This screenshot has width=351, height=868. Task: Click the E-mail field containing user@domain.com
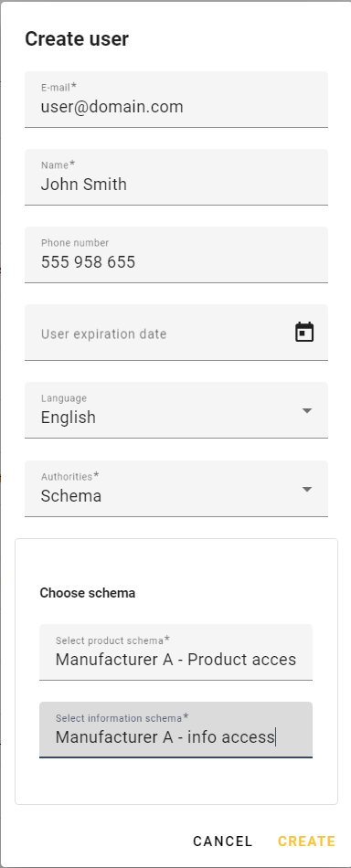(x=176, y=100)
